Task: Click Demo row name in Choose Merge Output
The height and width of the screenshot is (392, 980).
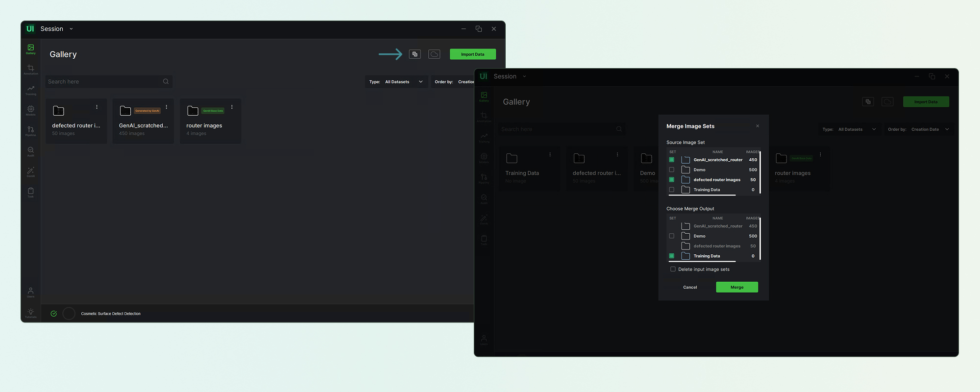Action: [x=699, y=236]
